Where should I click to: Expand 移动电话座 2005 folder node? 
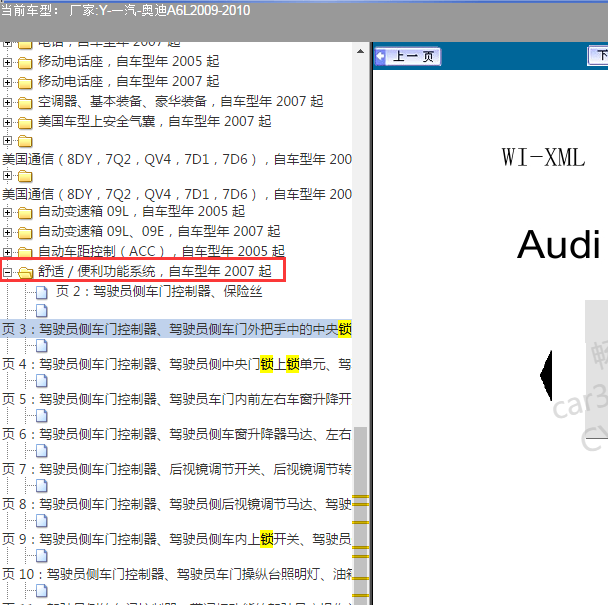point(7,62)
